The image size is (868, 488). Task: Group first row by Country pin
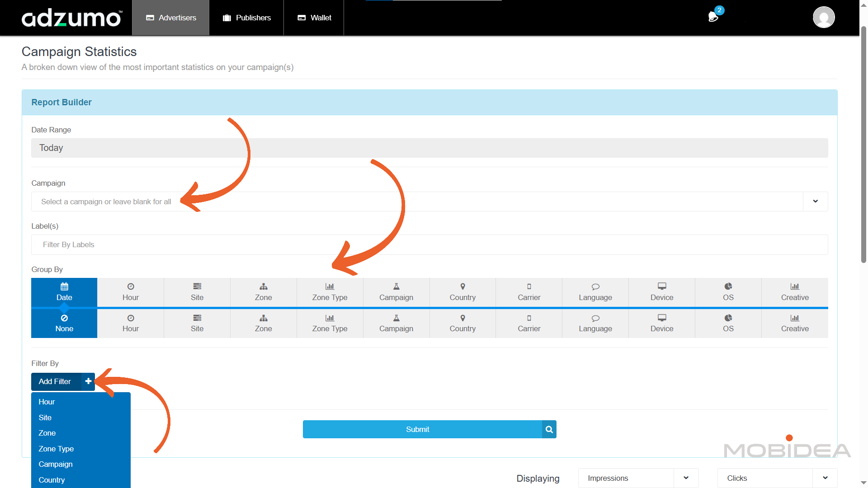tap(462, 292)
